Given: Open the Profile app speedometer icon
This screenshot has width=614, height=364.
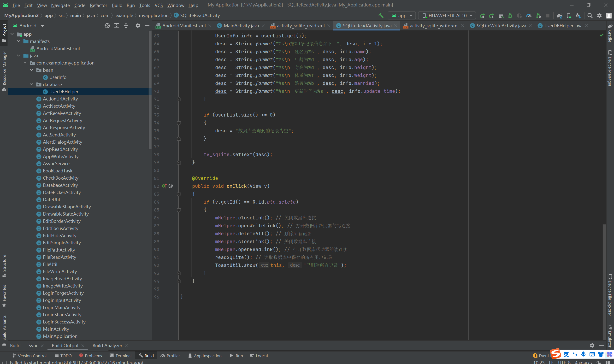Looking at the screenshot, I should point(529,15).
